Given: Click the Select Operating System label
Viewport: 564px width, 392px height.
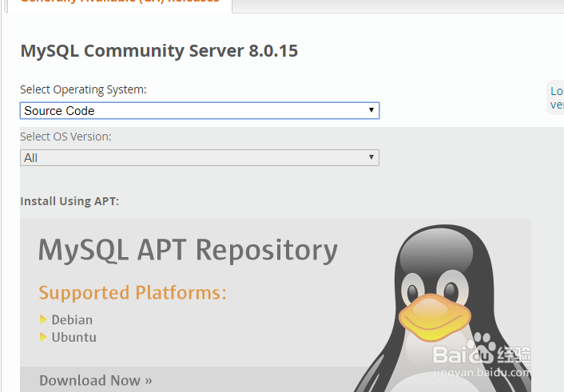Looking at the screenshot, I should 83,89.
